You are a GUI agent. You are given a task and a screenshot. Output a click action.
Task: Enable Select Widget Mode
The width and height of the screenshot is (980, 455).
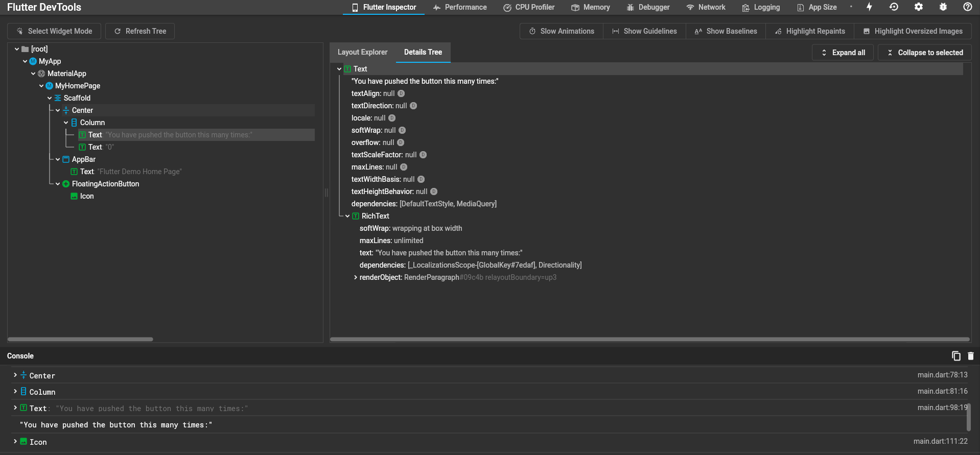54,31
